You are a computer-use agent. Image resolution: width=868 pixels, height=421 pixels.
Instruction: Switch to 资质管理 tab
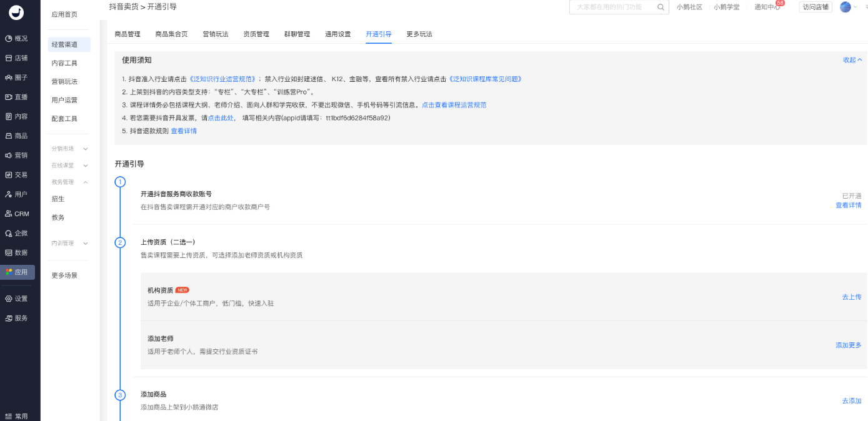pyautogui.click(x=256, y=34)
